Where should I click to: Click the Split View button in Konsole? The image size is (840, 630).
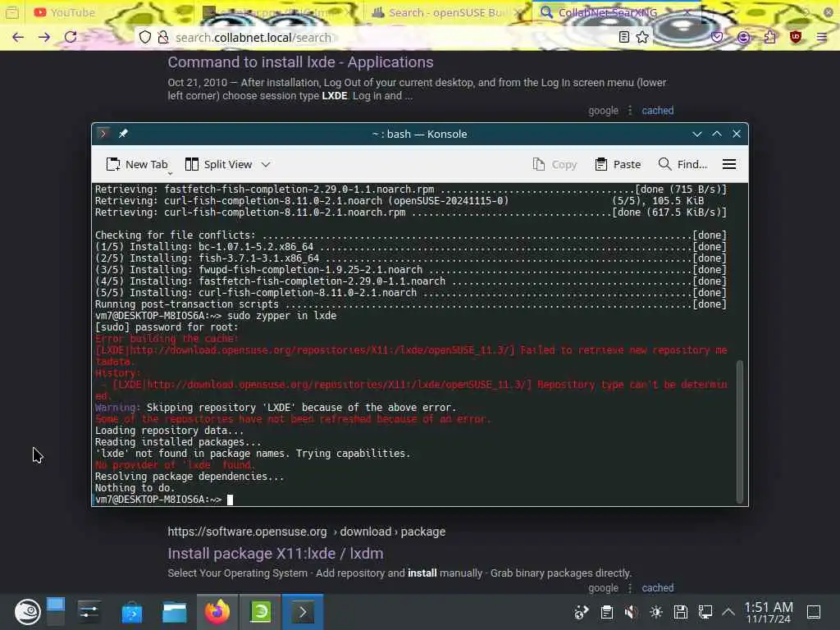pos(218,164)
